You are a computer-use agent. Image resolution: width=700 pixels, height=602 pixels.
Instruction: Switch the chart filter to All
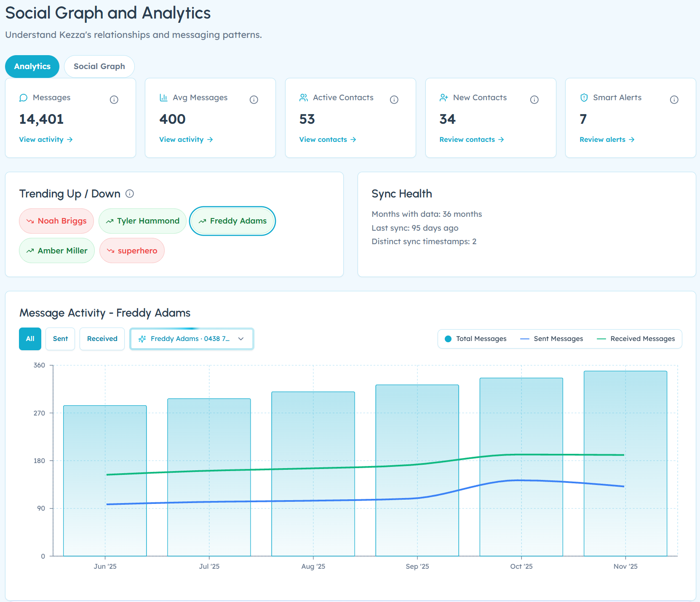coord(30,339)
